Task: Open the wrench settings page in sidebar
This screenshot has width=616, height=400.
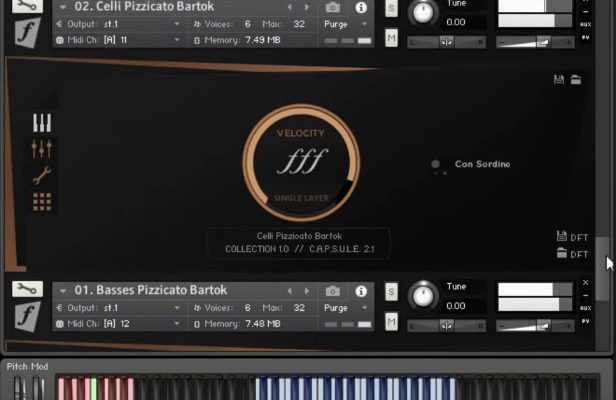Action: tap(42, 175)
